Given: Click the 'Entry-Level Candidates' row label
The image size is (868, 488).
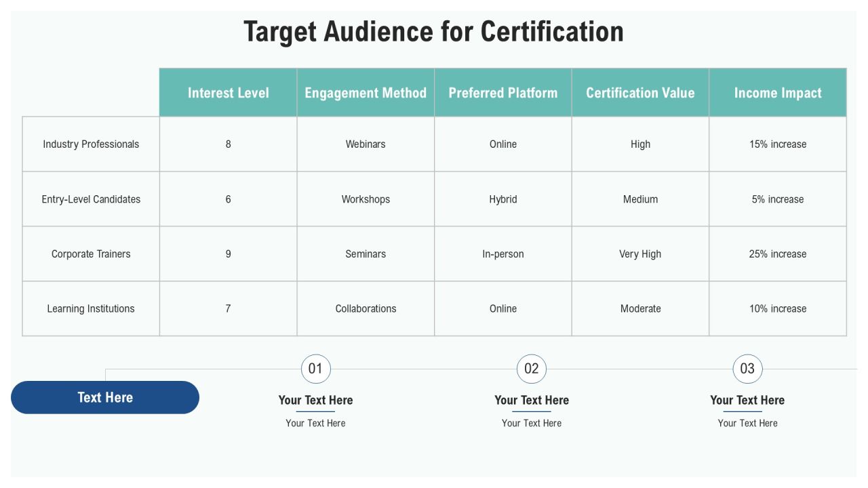Looking at the screenshot, I should [x=91, y=199].
